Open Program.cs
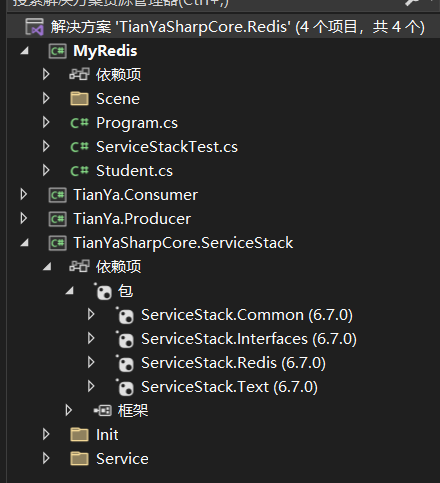Viewport: 440px width, 483px height. [137, 123]
